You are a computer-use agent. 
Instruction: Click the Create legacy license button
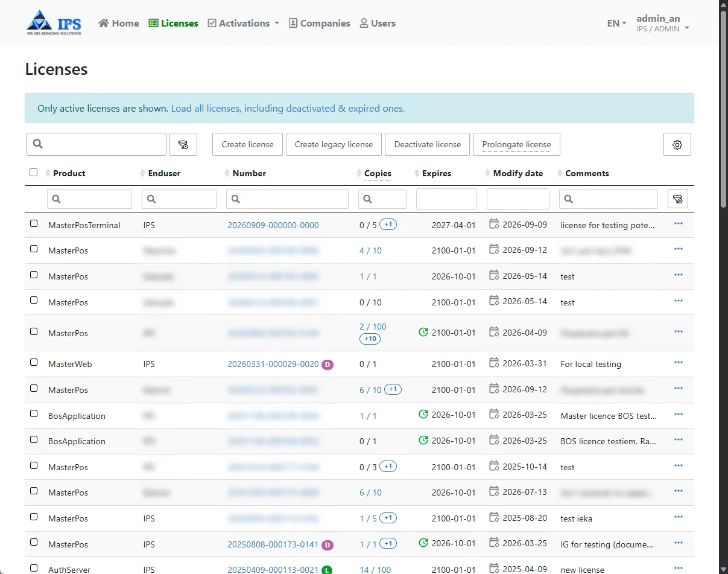point(334,145)
